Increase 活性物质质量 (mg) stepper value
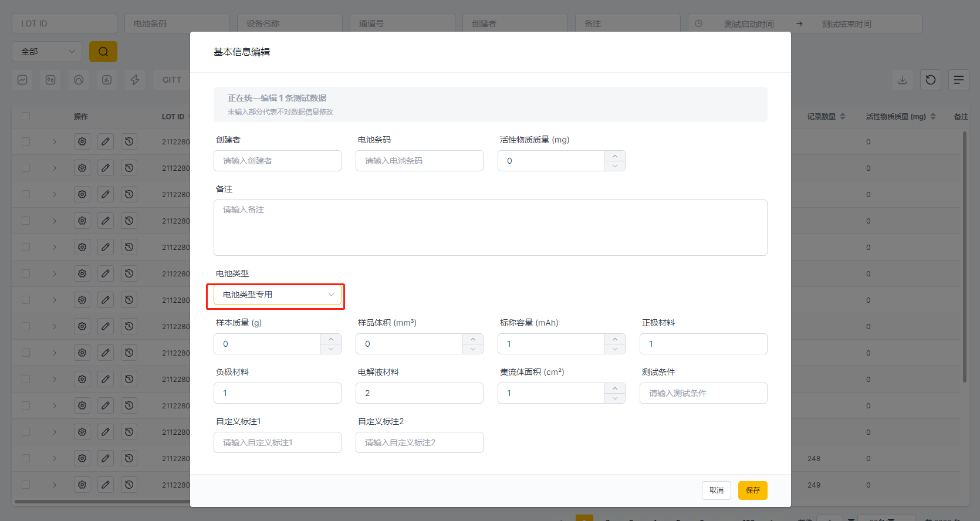 pyautogui.click(x=614, y=156)
